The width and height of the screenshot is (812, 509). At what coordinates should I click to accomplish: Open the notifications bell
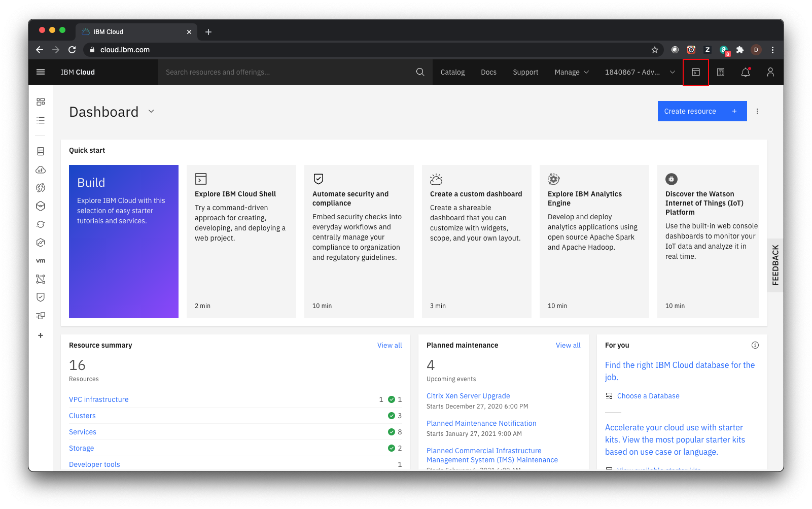click(x=746, y=72)
